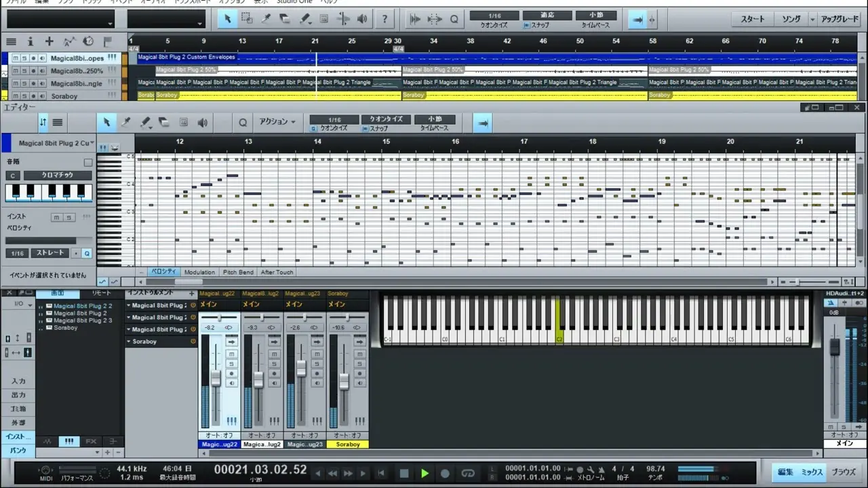Image resolution: width=868 pixels, height=488 pixels.
Task: Show automation with the automation icon
Action: click(68, 42)
